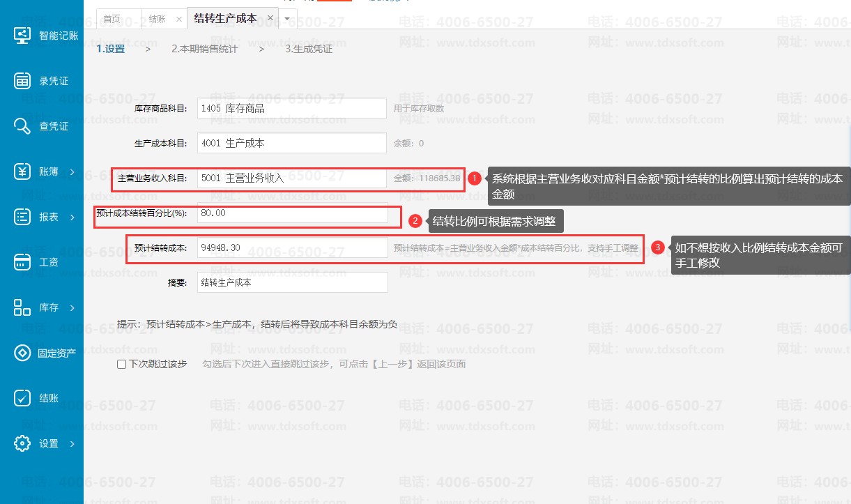This screenshot has width=851, height=504.
Task: Click the 预计成本结转百分比 input field
Action: 292,213
